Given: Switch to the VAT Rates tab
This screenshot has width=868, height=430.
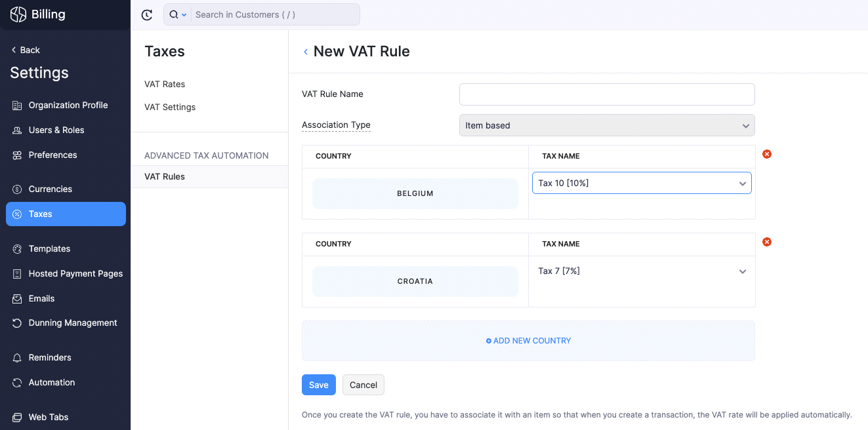Looking at the screenshot, I should point(164,84).
